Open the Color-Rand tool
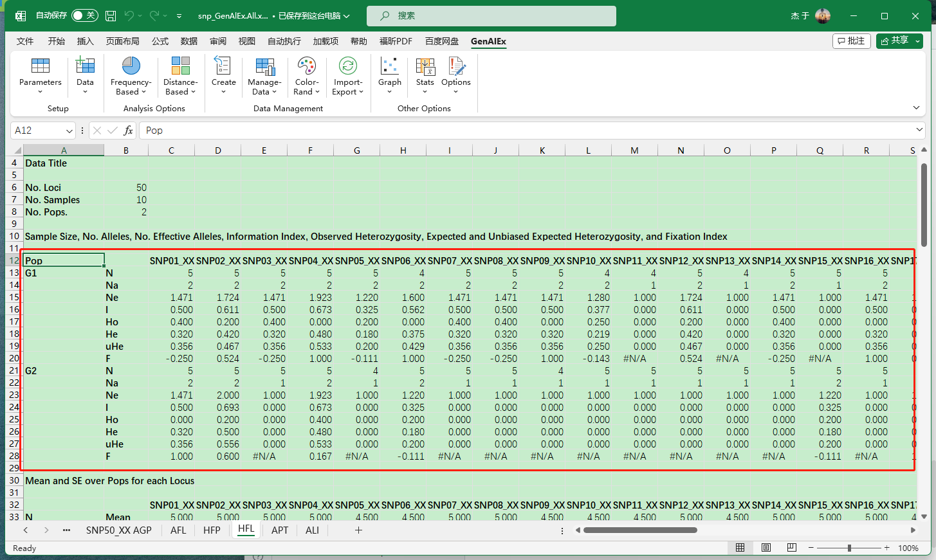 (x=307, y=76)
